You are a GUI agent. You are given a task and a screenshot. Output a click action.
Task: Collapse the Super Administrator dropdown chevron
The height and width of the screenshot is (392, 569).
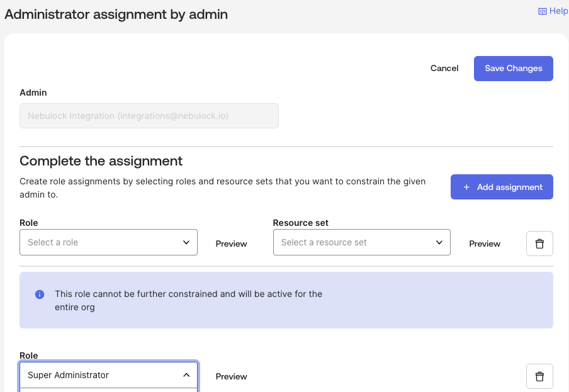coord(186,375)
